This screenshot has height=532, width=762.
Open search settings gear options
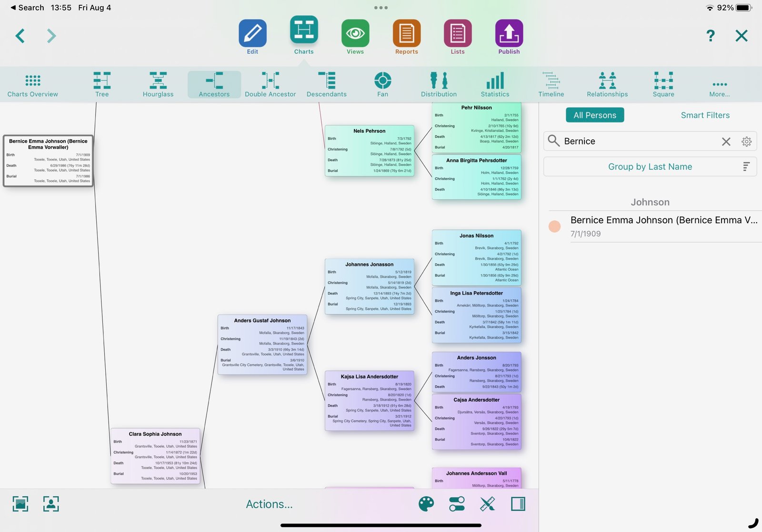[x=746, y=141]
